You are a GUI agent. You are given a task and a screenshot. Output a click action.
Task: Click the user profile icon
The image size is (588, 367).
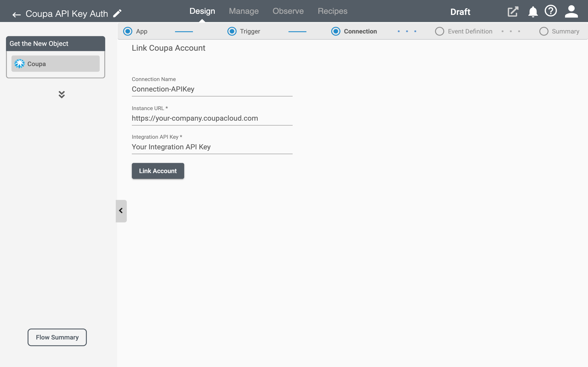pos(571,11)
